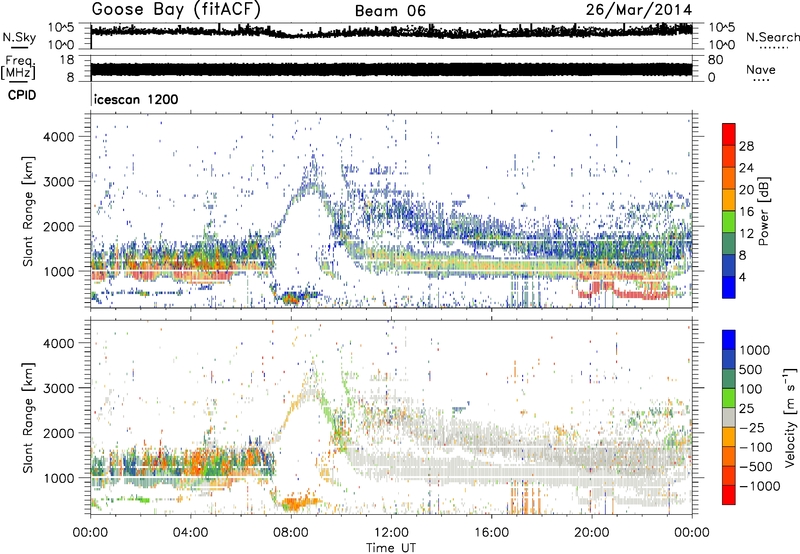Click the '4' tick on the power colorbar
The image size is (800, 554).
click(x=742, y=277)
